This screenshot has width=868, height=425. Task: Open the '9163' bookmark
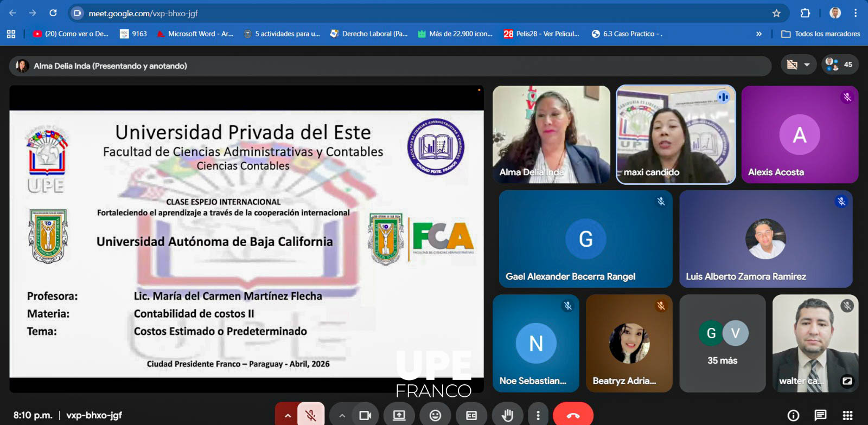pyautogui.click(x=133, y=34)
